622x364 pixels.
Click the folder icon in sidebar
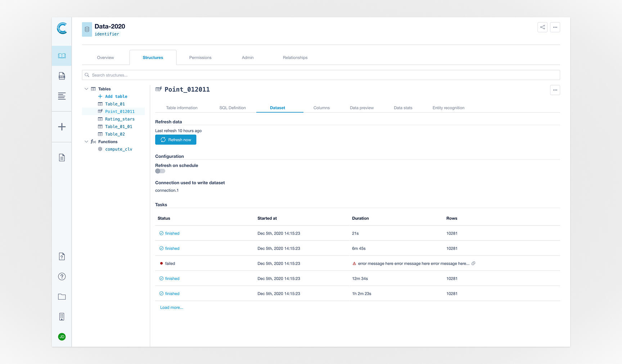[x=62, y=297]
